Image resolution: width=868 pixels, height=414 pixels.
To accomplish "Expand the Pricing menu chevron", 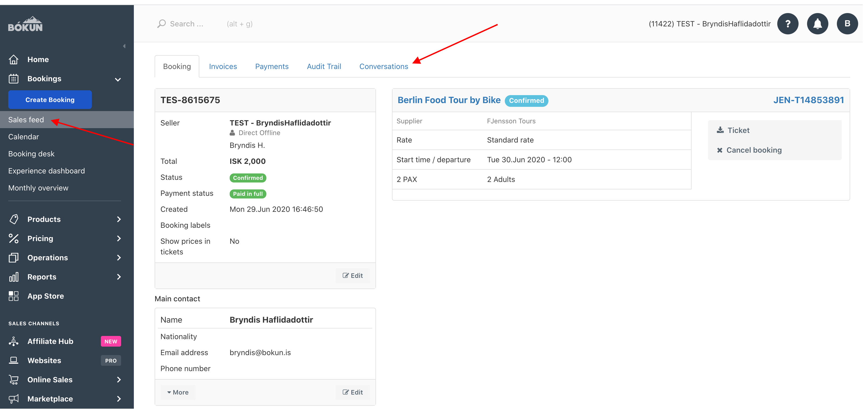I will click(119, 238).
